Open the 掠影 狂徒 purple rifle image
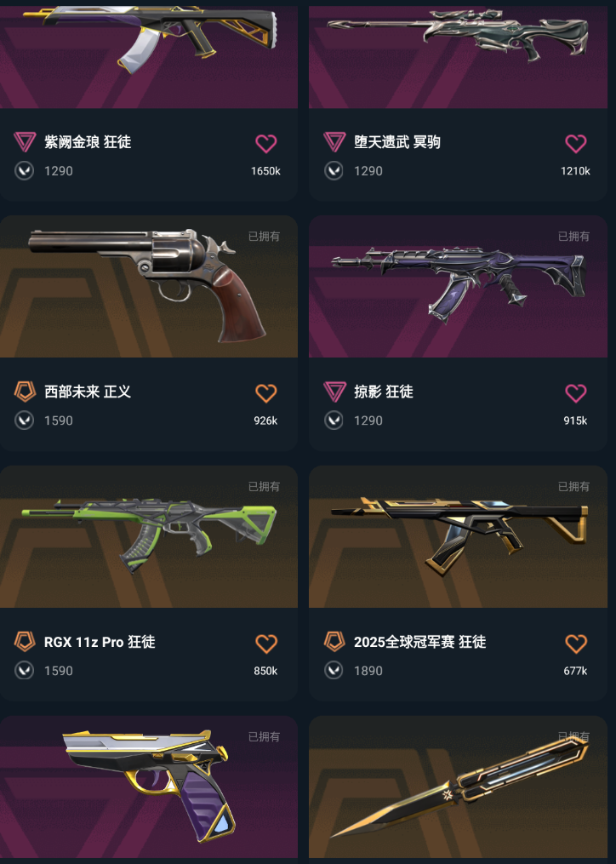616x864 pixels. point(458,287)
